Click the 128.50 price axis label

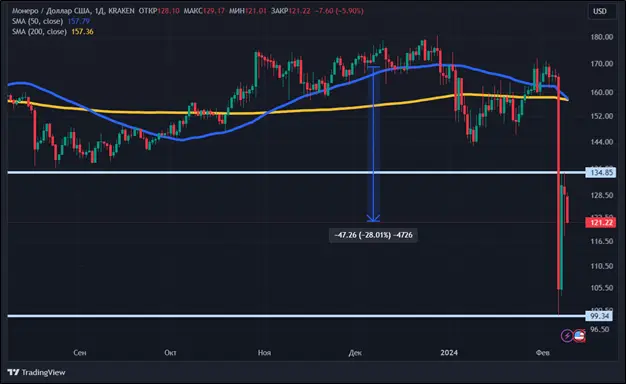602,195
